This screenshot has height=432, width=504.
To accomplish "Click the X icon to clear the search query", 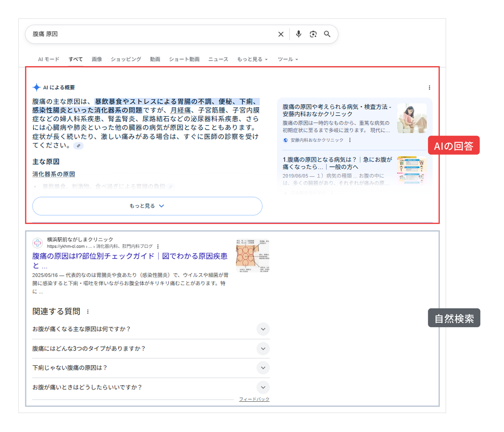I will point(281,34).
